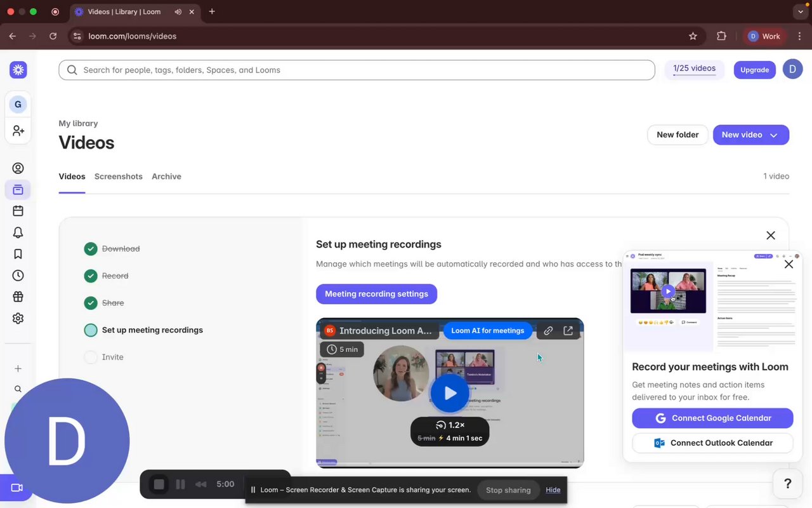Open the Meetings calendar sidebar icon
The image size is (812, 508).
point(18,211)
